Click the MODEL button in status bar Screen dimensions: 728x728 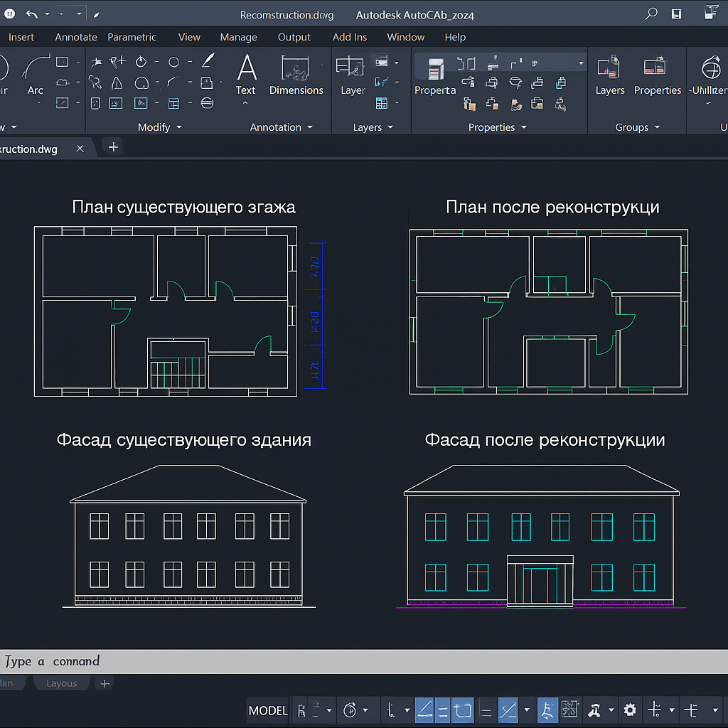pyautogui.click(x=268, y=710)
